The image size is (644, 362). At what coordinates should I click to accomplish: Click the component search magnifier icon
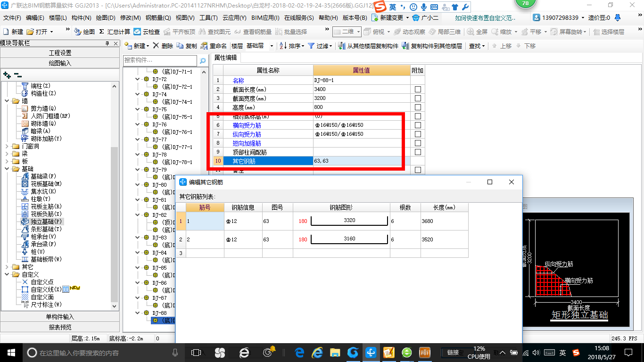(203, 61)
